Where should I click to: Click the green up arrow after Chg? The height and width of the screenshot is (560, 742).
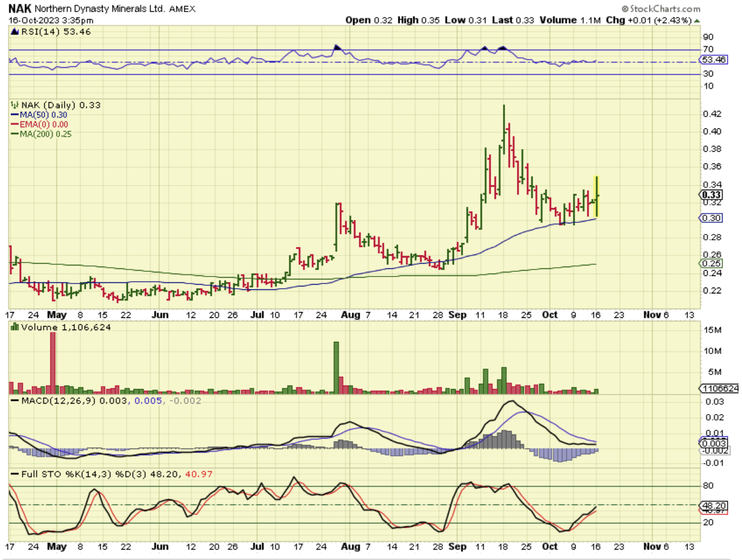(696, 20)
